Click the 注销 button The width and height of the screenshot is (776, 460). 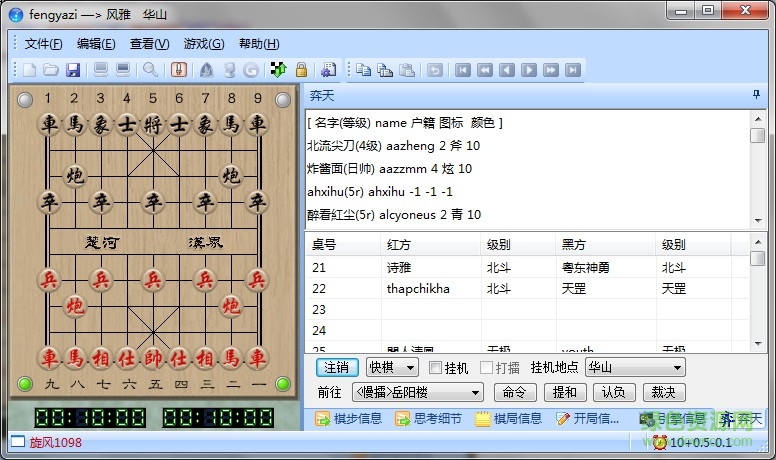click(x=336, y=367)
